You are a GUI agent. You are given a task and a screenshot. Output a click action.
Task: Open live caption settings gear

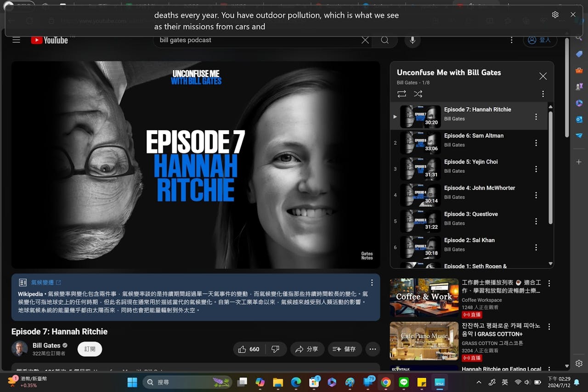pyautogui.click(x=555, y=15)
